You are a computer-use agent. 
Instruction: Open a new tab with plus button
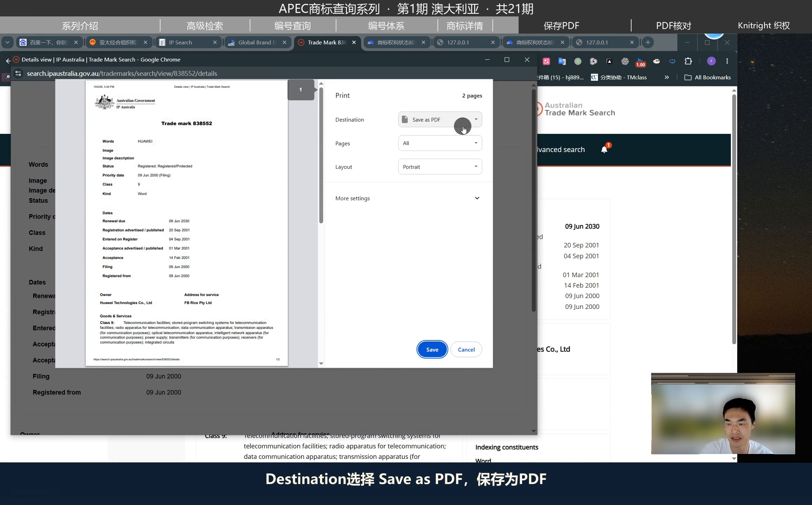[648, 42]
